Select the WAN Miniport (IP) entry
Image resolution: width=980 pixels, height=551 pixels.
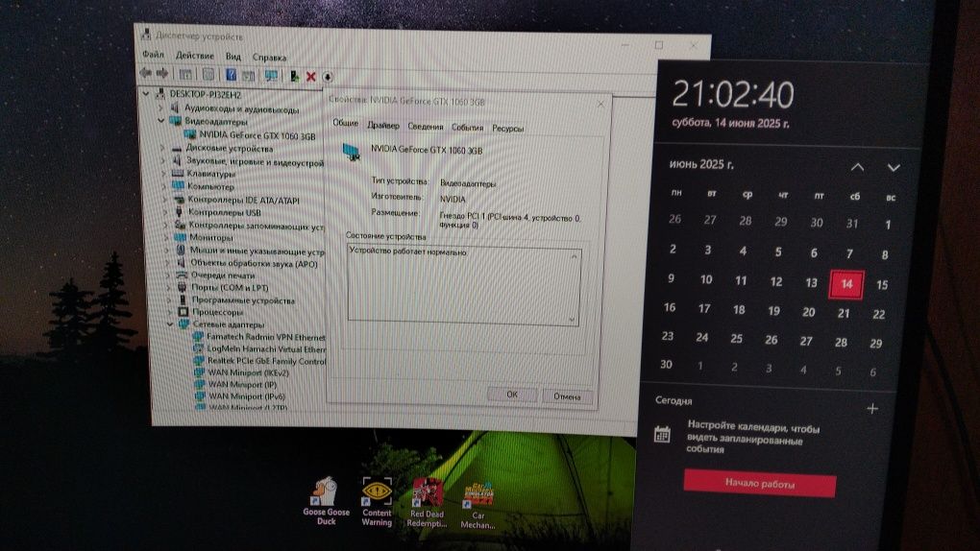click(x=242, y=384)
